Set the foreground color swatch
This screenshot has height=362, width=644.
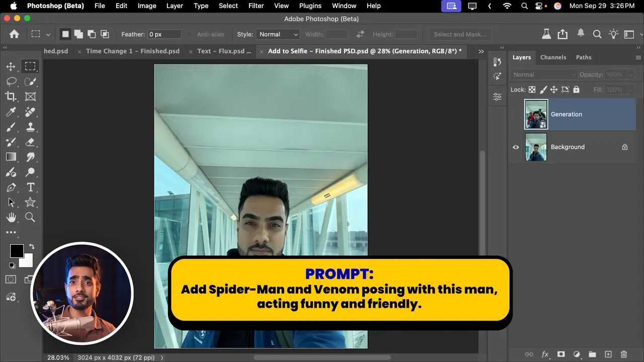[x=17, y=251]
